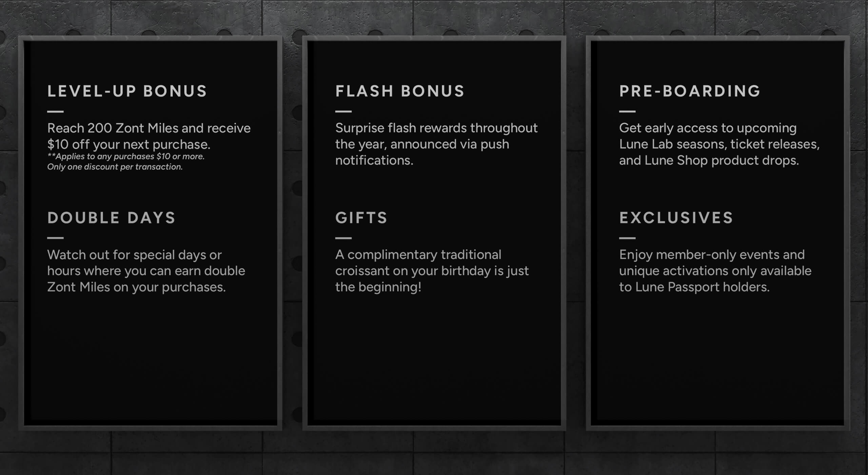Click the divider line under GIFTS
868x475 pixels.
click(x=343, y=238)
